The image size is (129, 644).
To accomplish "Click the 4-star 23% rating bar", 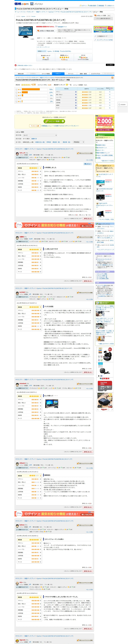I will [25, 92].
